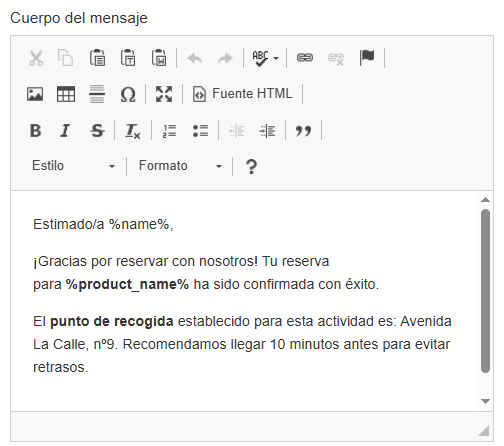Insert an anchor with the flag icon
The image size is (504, 446).
coord(367,58)
